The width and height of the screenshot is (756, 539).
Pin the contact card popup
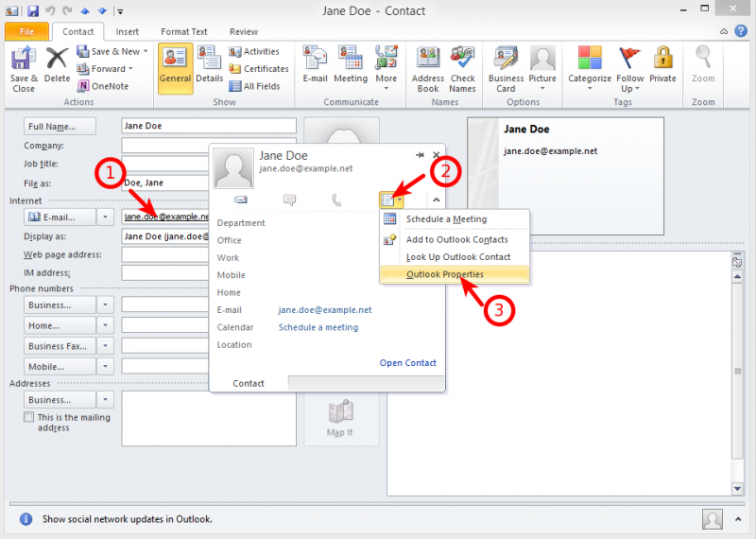coord(420,155)
